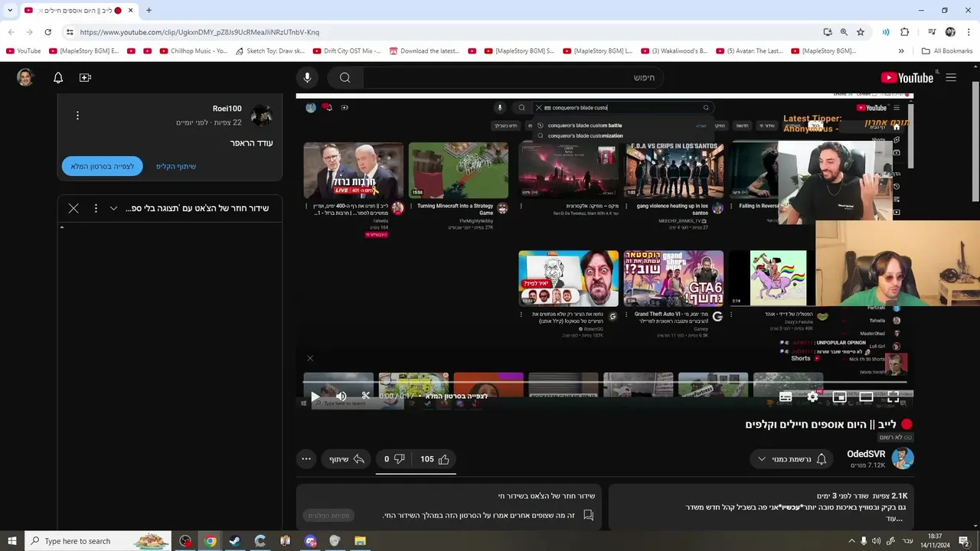Open chat replay three-dot menu
The height and width of the screenshot is (551, 980).
pos(96,208)
